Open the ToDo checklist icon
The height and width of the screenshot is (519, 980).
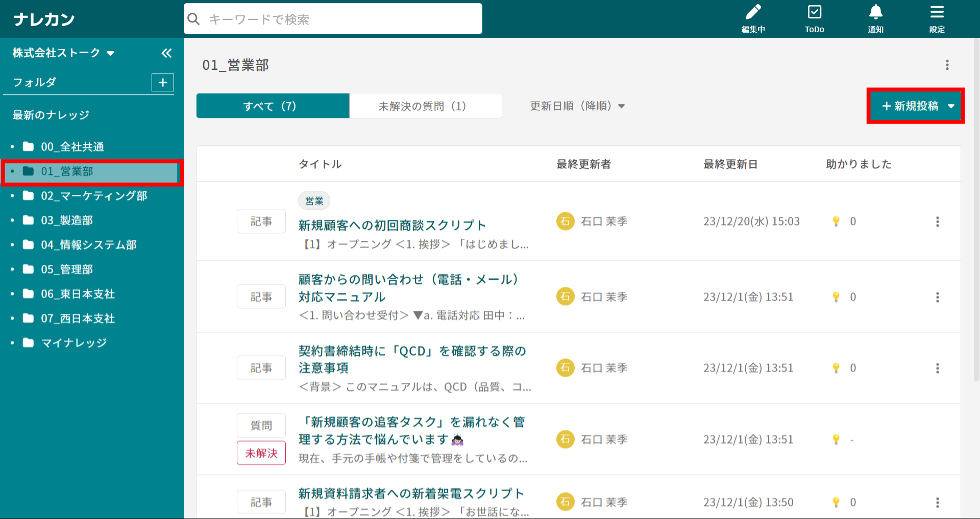pos(814,18)
